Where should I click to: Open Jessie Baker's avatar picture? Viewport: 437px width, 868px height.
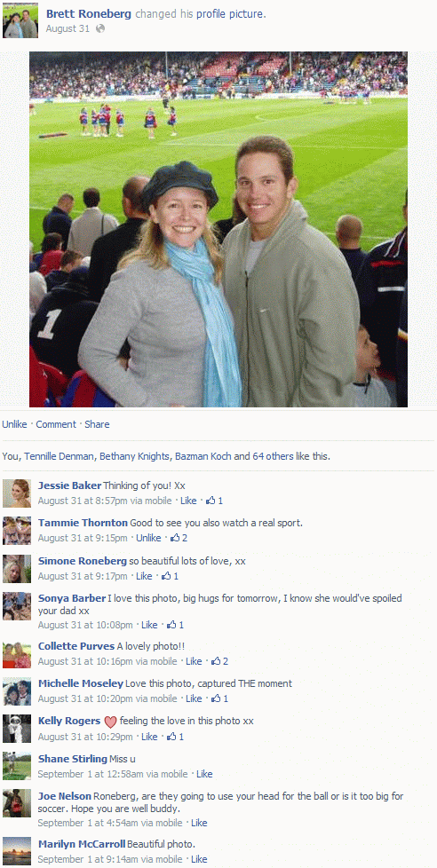17,493
